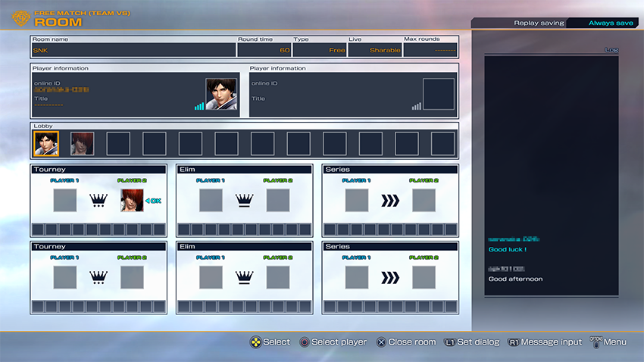The width and height of the screenshot is (644, 362).
Task: Click the empty portrait in second Player information
Action: point(439,94)
